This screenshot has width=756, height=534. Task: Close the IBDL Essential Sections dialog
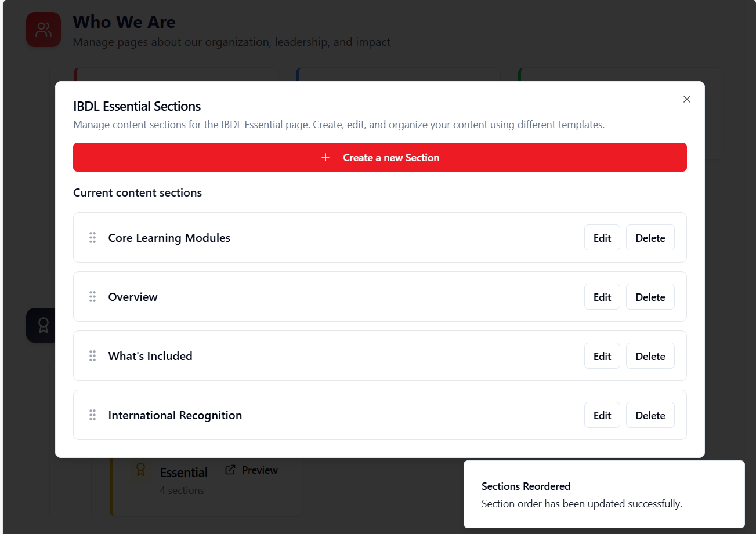pyautogui.click(x=687, y=99)
